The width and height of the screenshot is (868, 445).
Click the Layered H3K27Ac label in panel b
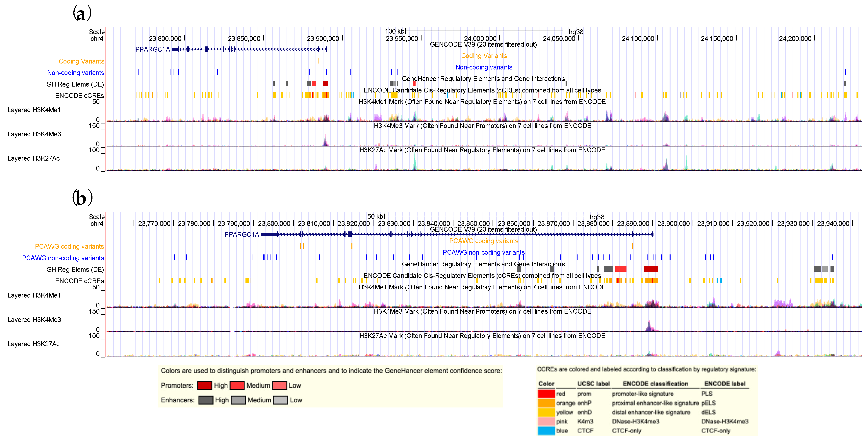(34, 344)
